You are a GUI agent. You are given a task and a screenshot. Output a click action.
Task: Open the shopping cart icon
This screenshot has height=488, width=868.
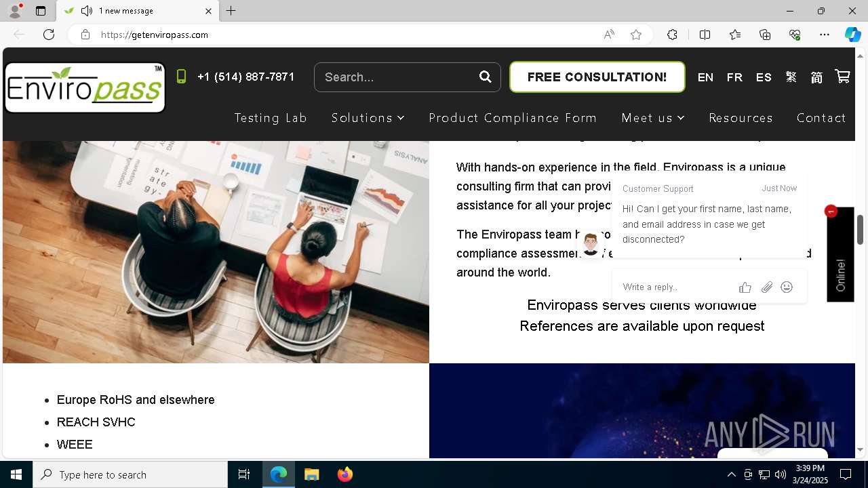click(x=842, y=77)
